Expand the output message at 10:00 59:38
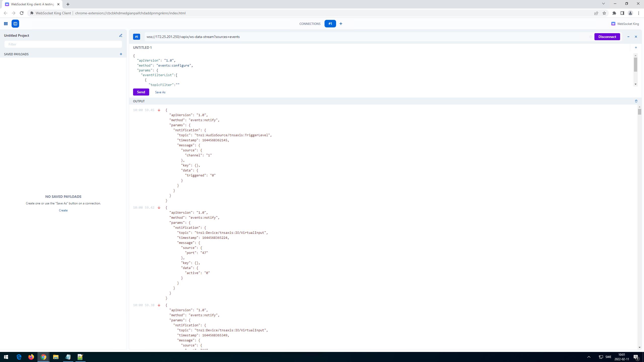The width and height of the screenshot is (644, 362). tap(159, 305)
